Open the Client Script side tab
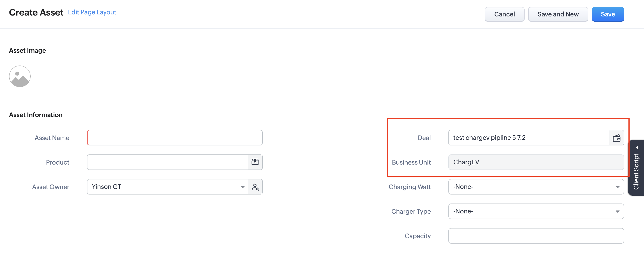The width and height of the screenshot is (644, 276). coord(636,171)
